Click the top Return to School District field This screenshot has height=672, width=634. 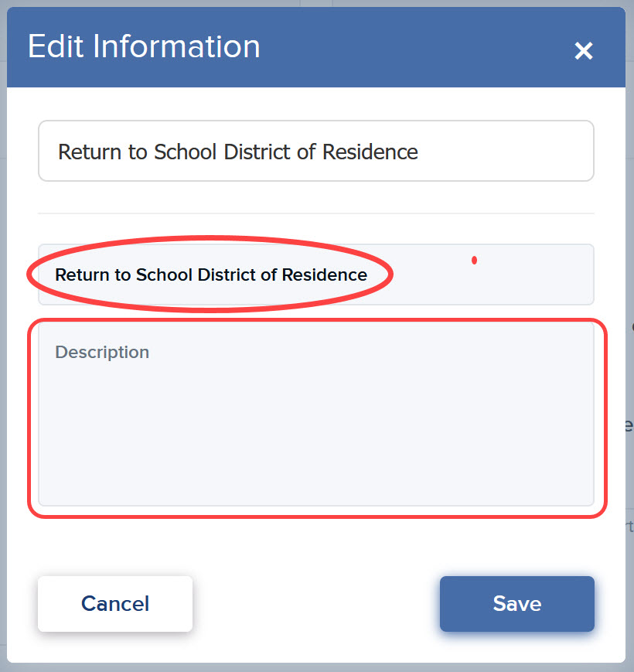[x=316, y=151]
